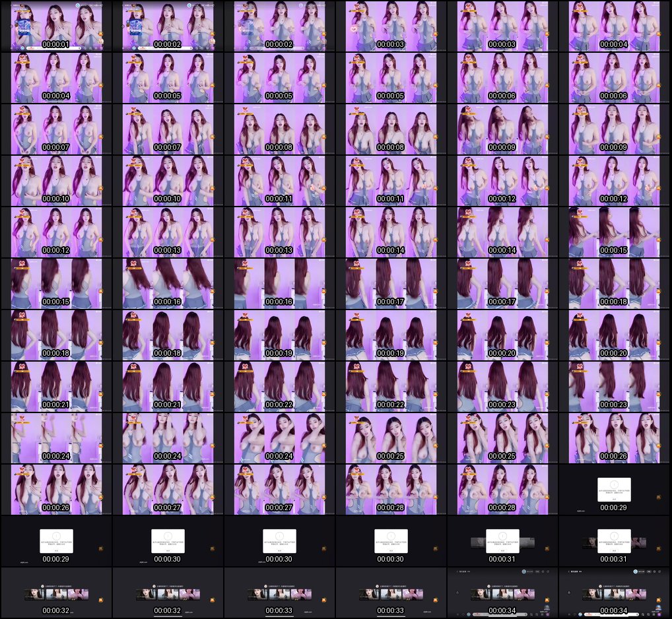
Task: Click the second thumbnail stamped 00:00:31
Action: pos(614,541)
